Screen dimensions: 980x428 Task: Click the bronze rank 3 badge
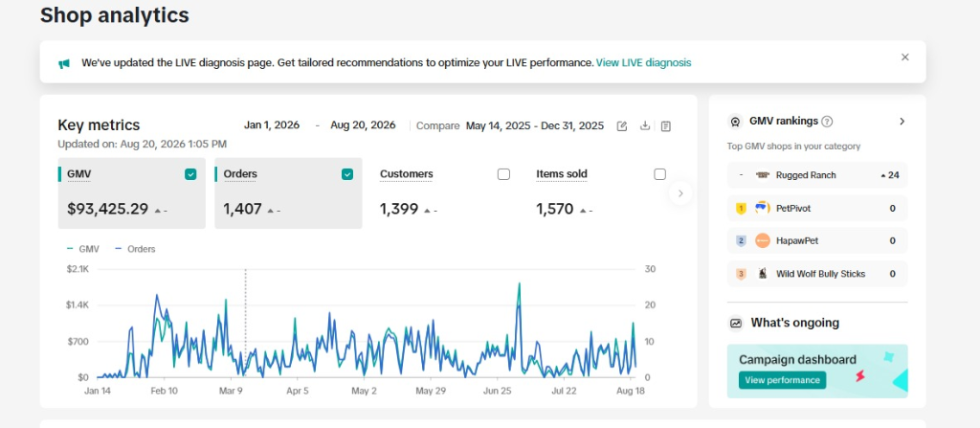click(x=742, y=274)
